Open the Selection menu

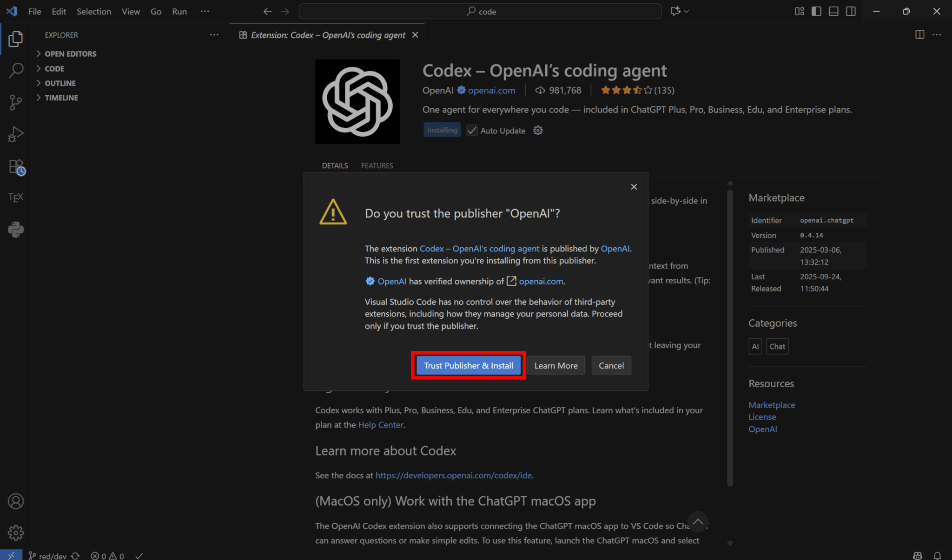pos(93,12)
